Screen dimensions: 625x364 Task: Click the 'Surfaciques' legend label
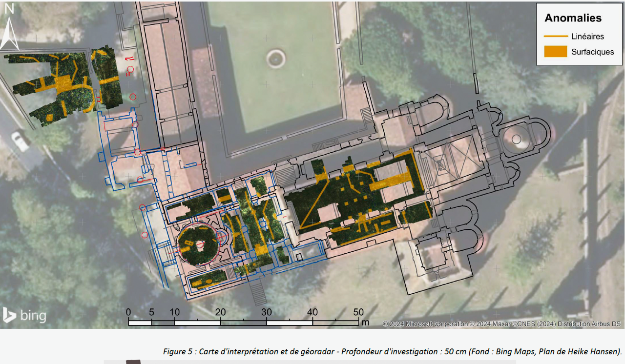tap(593, 52)
